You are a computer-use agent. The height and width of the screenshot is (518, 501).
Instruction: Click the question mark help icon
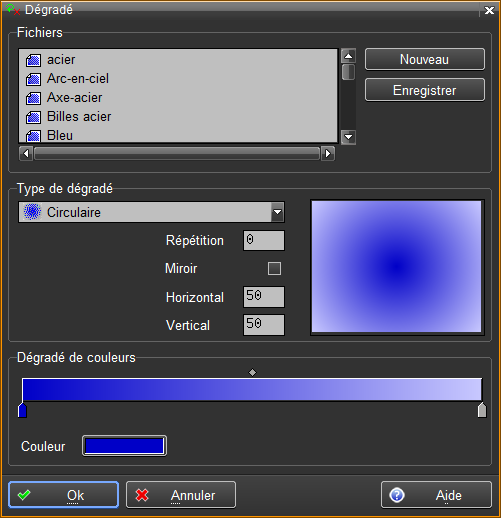397,495
